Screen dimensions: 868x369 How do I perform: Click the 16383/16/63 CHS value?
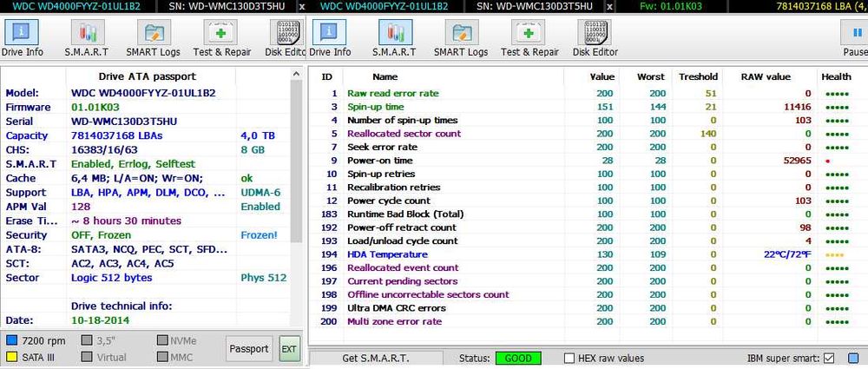coord(105,149)
